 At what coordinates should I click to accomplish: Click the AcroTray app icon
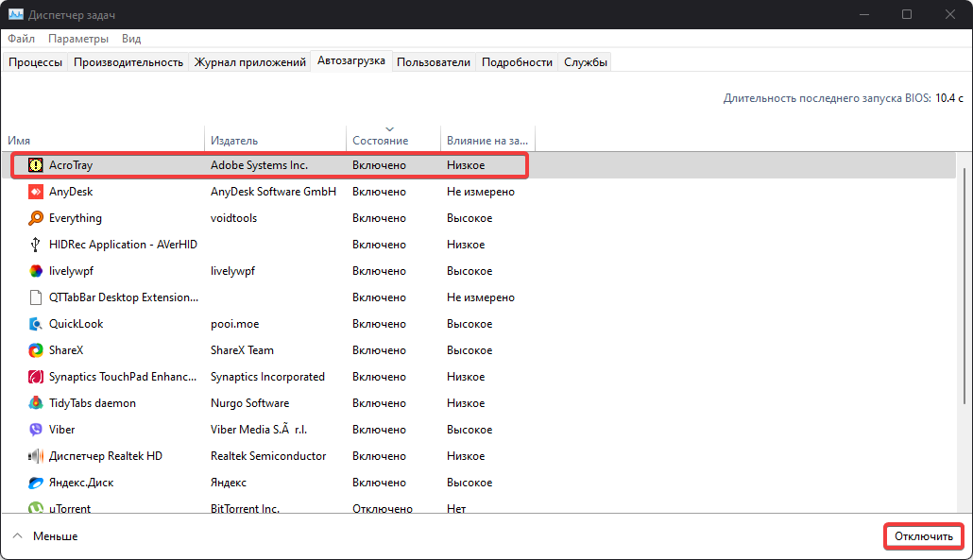pos(36,165)
